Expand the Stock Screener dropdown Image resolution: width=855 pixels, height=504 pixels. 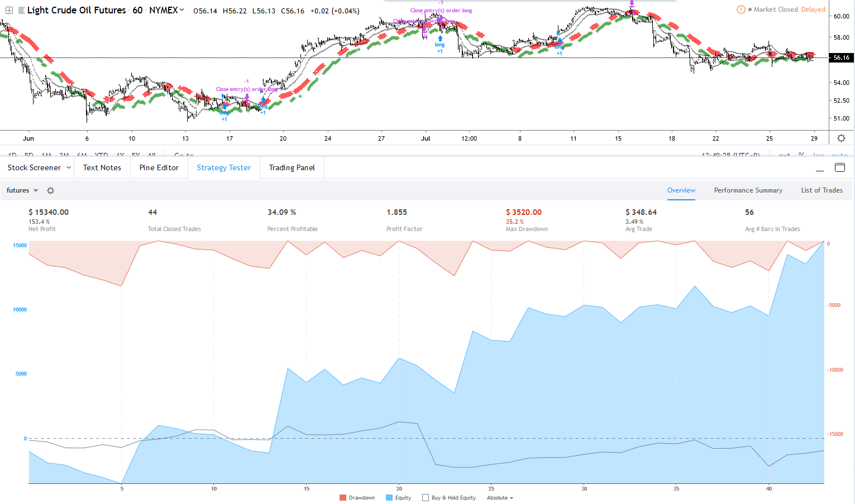[x=69, y=167]
